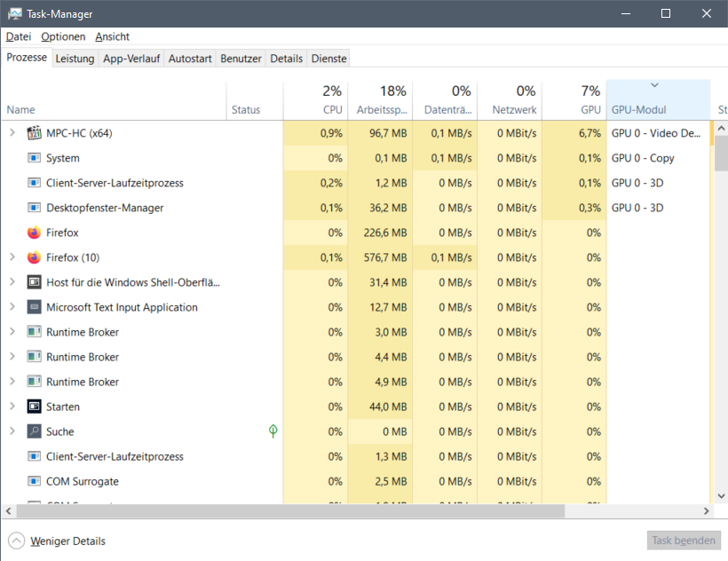Screen dimensions: 728x561
Task: Click the Suche magnifier icon
Action: coord(34,431)
